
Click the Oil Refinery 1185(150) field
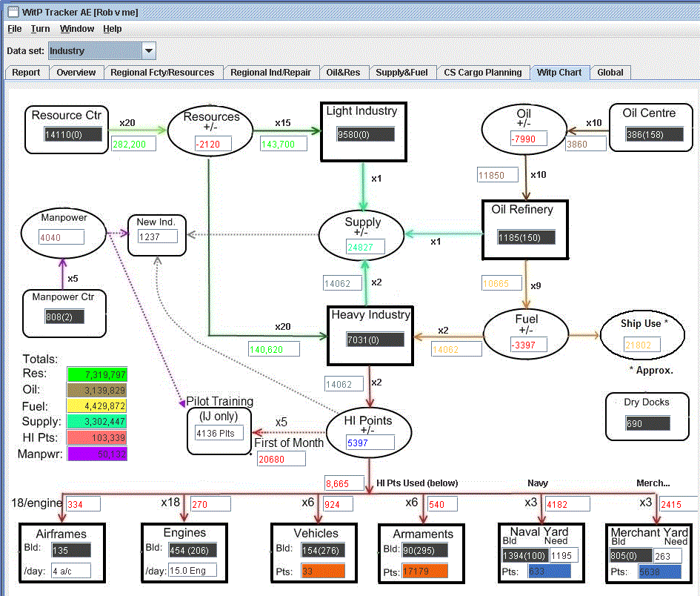pyautogui.click(x=527, y=237)
